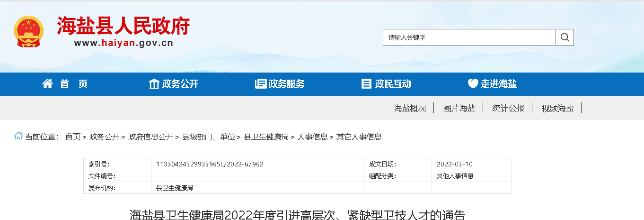Open the 政民互动 nav menu item

[393, 84]
